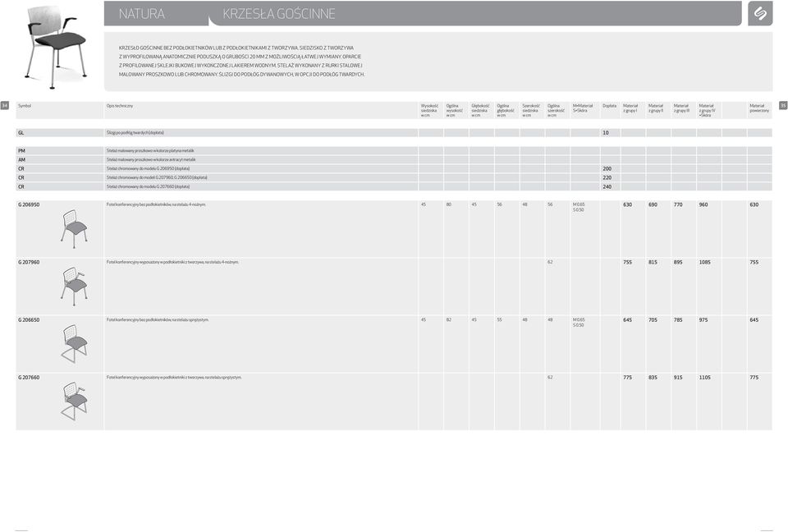Select the G 207960 model symbol
788x532 pixels.
click(x=29, y=263)
